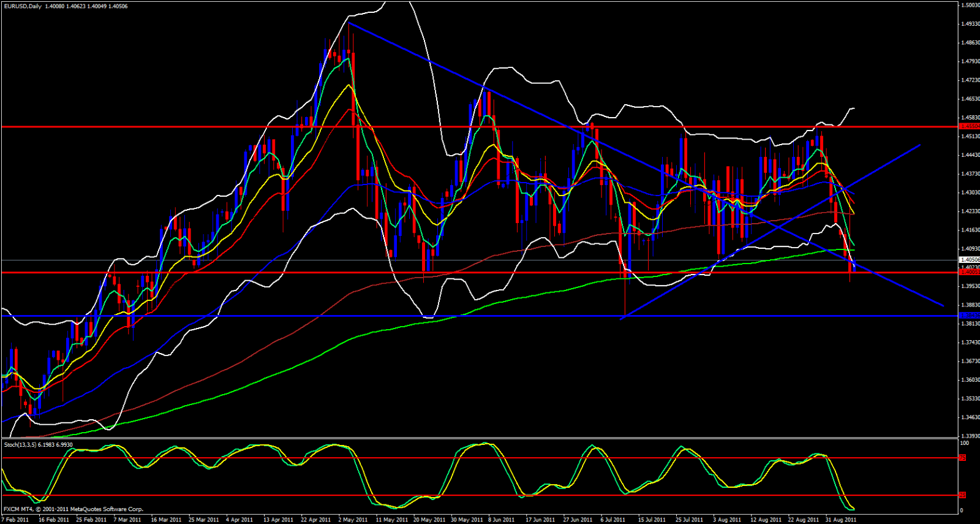The image size is (980, 524).
Task: Click the 2 May 2011 date label
Action: coord(353,520)
